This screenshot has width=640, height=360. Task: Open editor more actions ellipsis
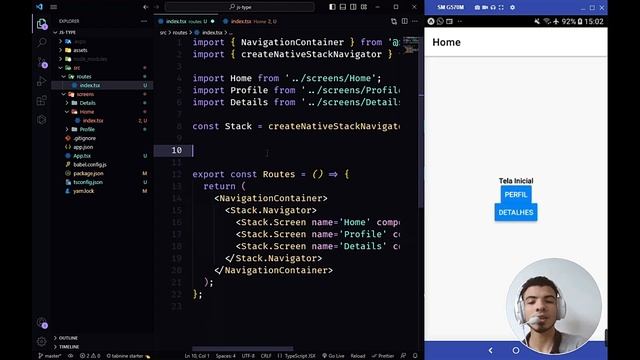click(415, 21)
